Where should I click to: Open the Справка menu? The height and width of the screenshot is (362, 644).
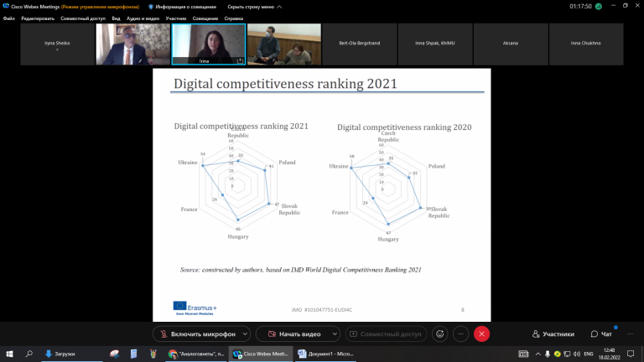(234, 18)
